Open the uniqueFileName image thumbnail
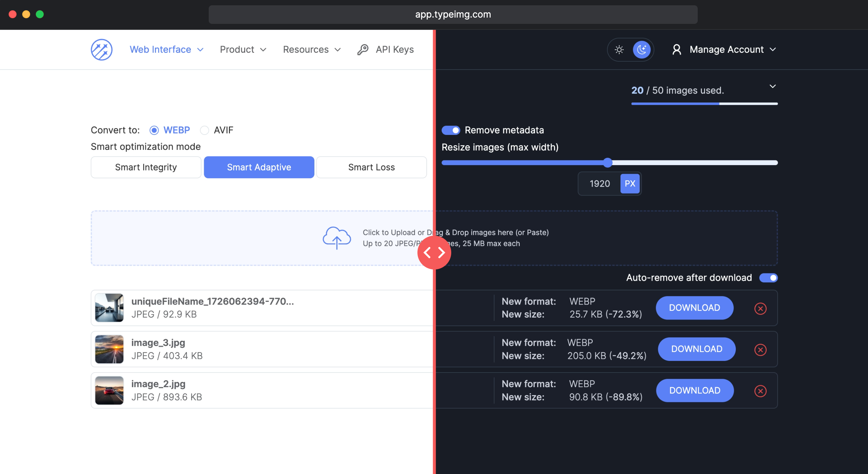This screenshot has height=474, width=868. tap(109, 308)
